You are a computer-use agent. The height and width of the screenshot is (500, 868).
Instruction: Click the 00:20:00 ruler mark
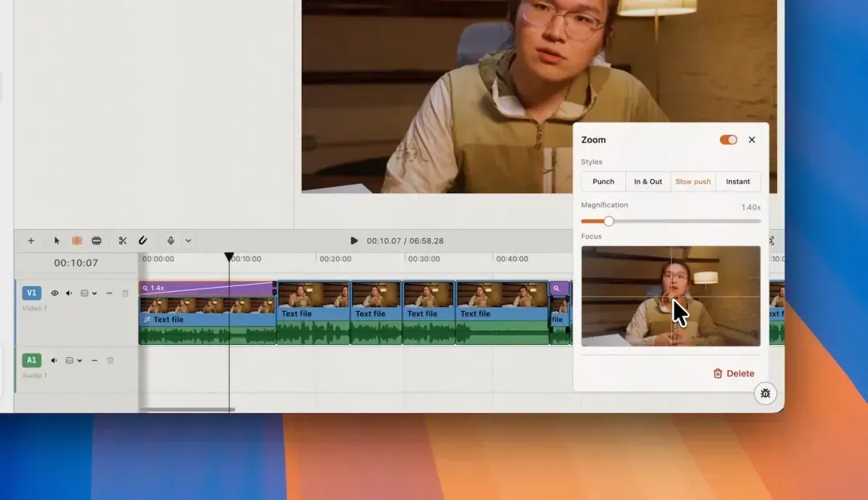coord(335,259)
